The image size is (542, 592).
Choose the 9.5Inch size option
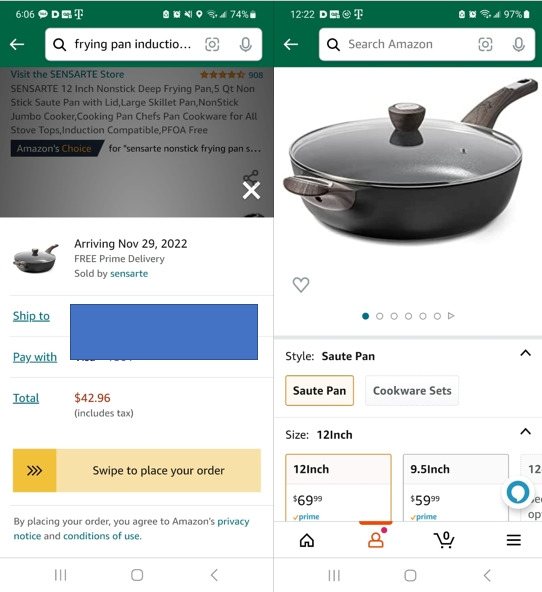pyautogui.click(x=456, y=488)
